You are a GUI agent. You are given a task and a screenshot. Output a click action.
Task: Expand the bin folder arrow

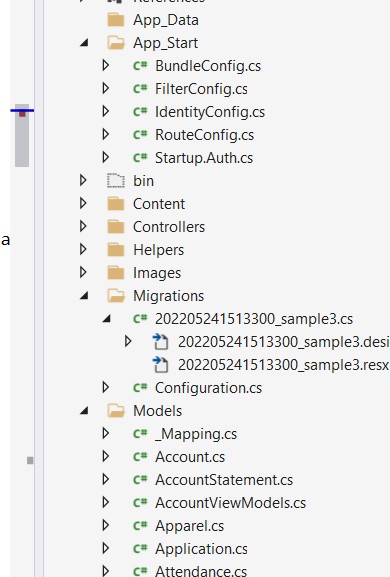click(x=83, y=180)
